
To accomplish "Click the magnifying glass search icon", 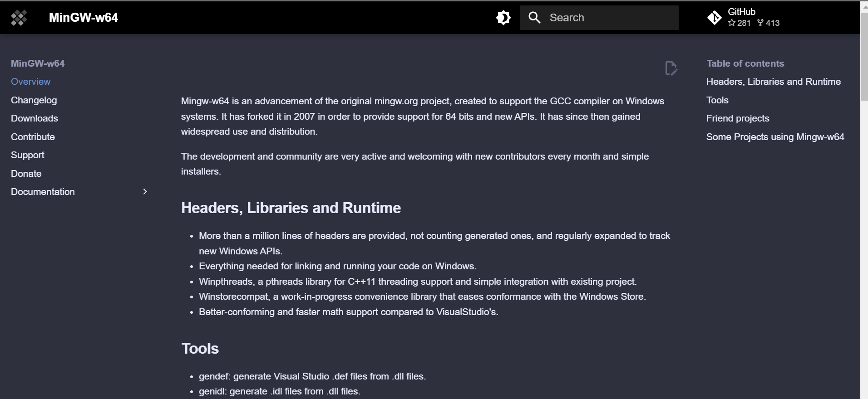I will click(x=534, y=18).
